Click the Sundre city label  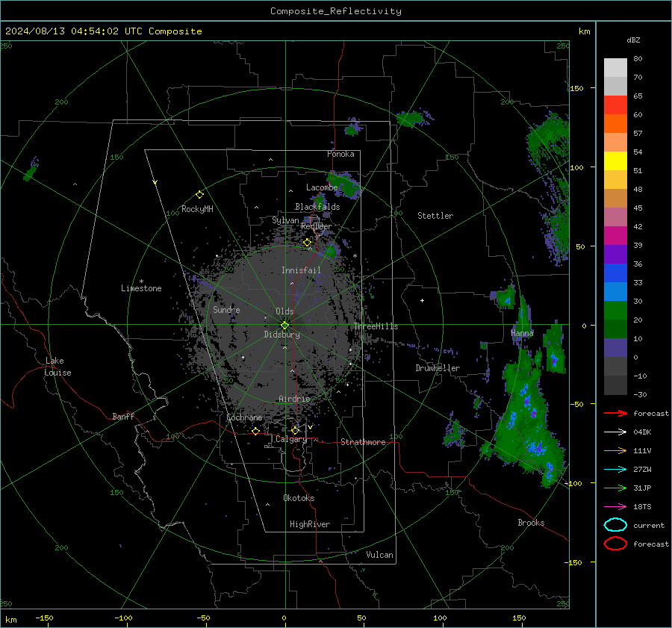click(x=226, y=309)
